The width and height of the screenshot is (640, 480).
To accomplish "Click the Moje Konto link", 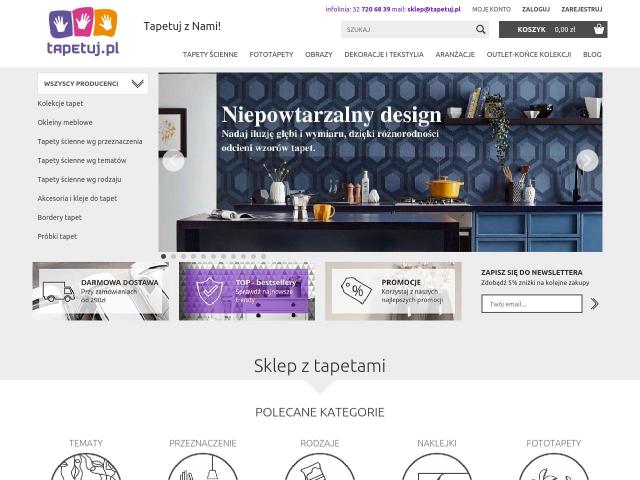I will [491, 9].
